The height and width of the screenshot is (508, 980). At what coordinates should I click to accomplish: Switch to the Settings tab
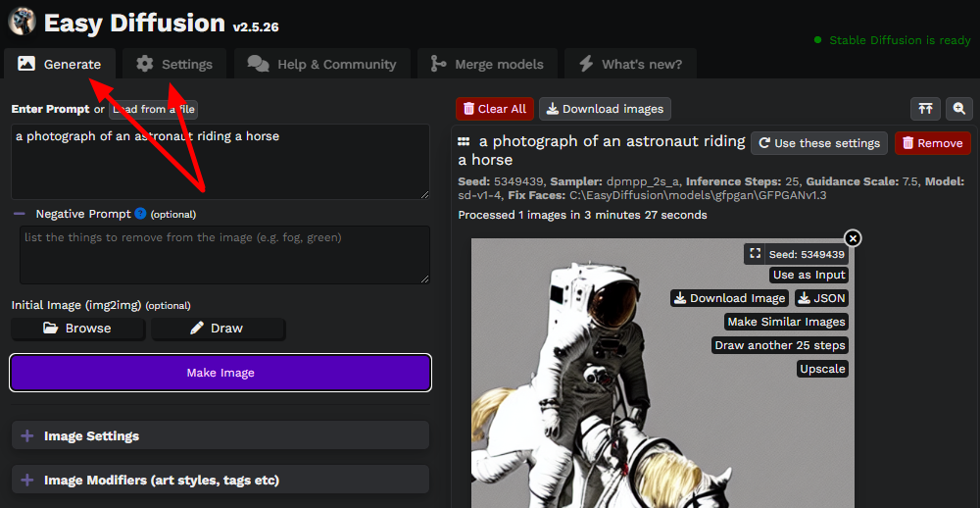coord(174,64)
